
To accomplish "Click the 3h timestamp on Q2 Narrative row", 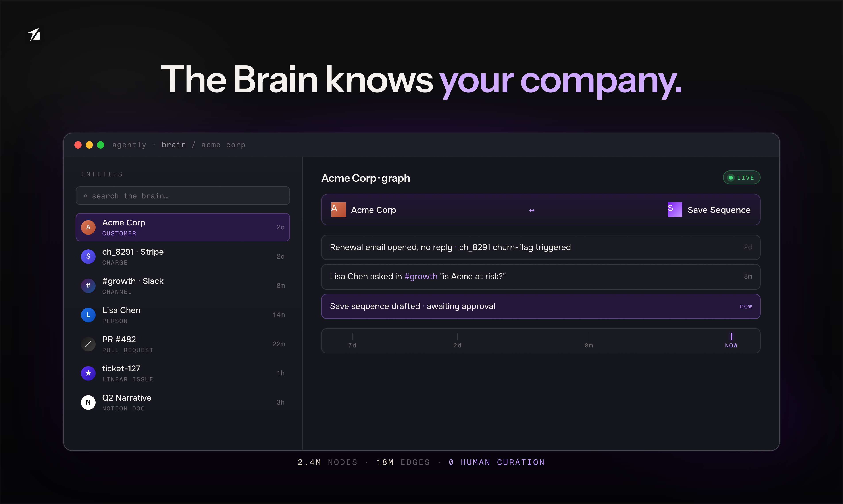I will (x=281, y=403).
